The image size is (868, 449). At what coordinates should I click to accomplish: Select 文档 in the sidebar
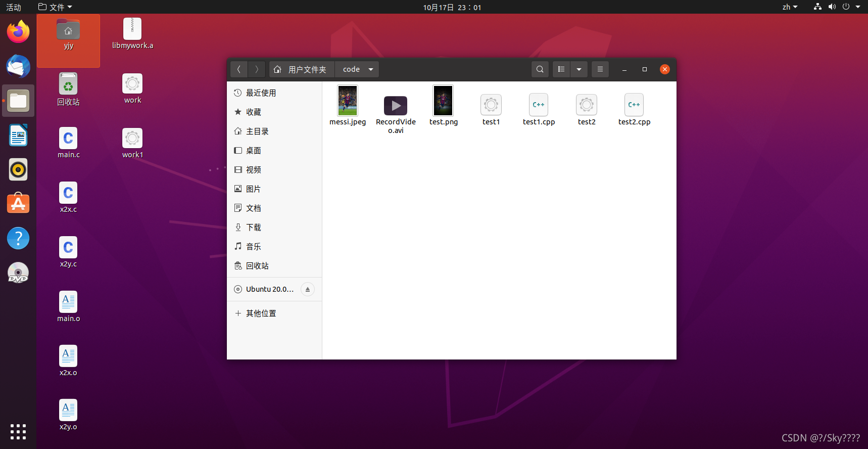pos(274,208)
